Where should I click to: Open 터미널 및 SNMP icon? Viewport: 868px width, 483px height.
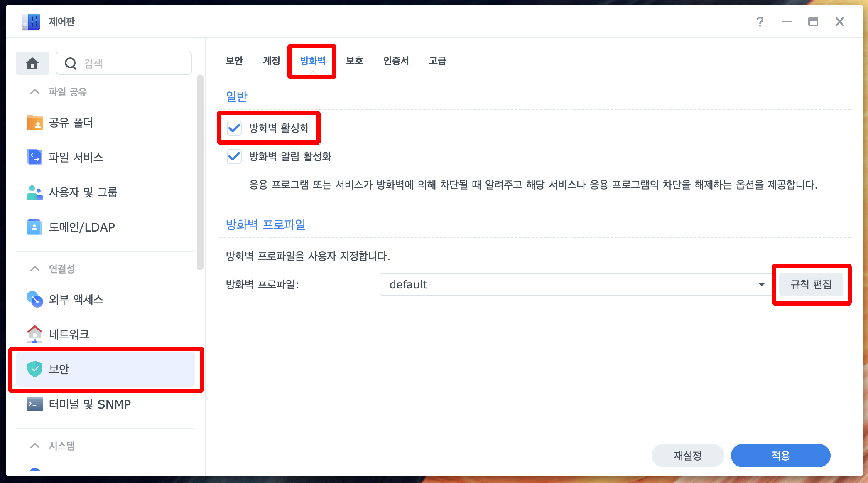(x=34, y=404)
